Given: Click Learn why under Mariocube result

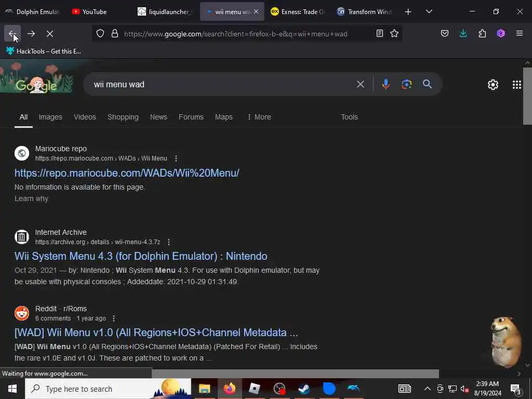Looking at the screenshot, I should (x=31, y=199).
